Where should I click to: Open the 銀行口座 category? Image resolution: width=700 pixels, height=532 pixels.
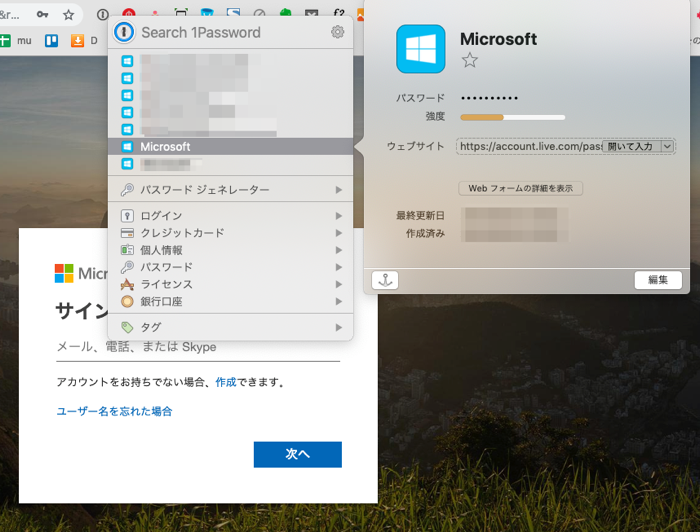click(x=230, y=301)
